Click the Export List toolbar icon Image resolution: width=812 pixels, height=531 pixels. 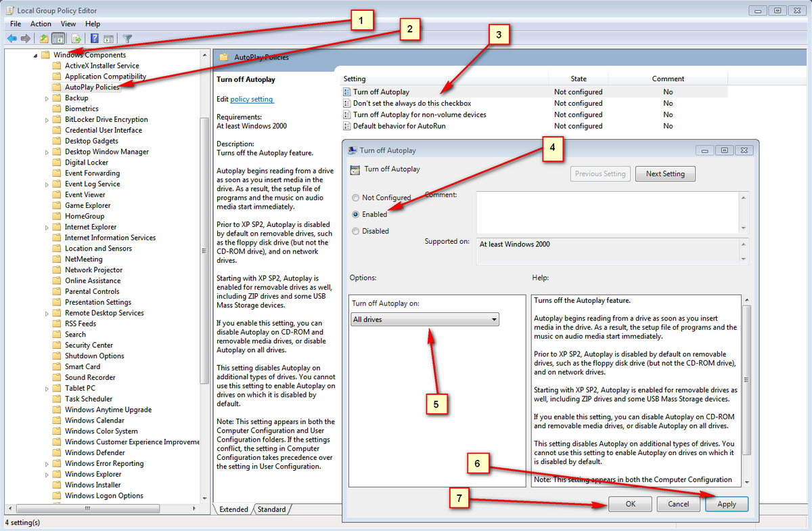tap(76, 39)
